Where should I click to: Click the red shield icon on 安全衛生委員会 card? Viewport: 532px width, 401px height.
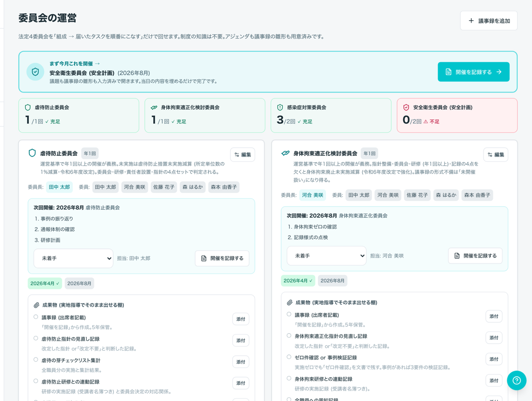[406, 107]
